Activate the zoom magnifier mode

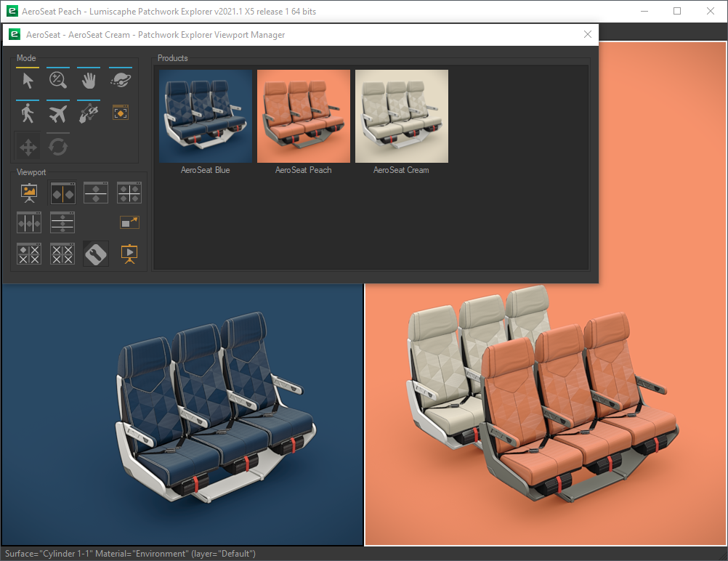[58, 81]
